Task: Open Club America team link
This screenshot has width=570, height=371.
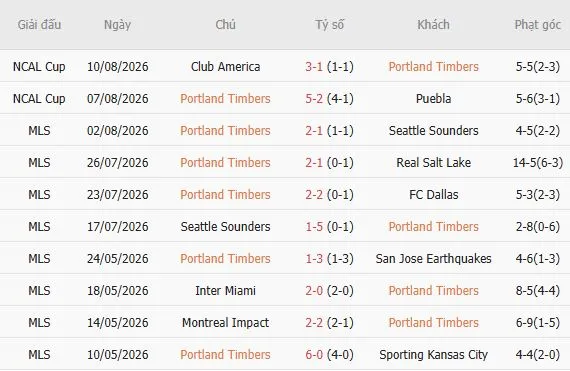Action: click(x=225, y=66)
